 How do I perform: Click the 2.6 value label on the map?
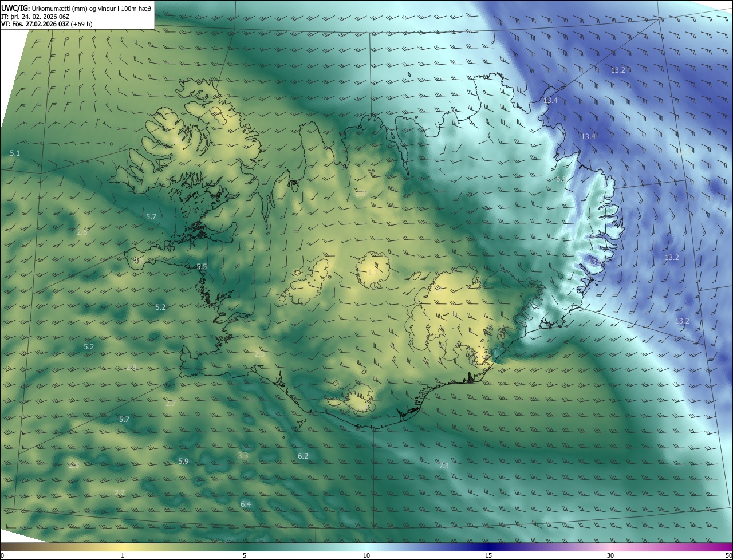82,232
